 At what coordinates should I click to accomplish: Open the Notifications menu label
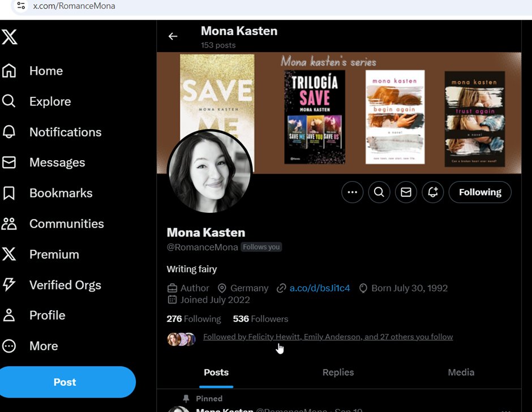[x=66, y=132]
